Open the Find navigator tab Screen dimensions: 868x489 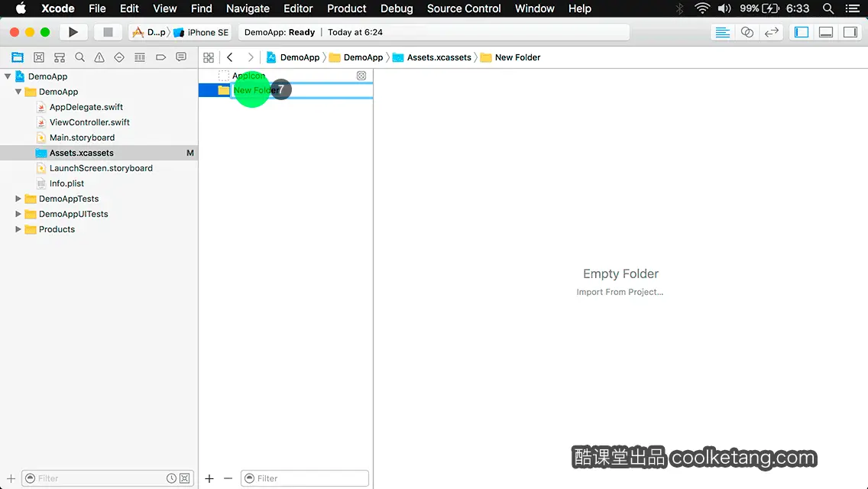click(x=79, y=57)
